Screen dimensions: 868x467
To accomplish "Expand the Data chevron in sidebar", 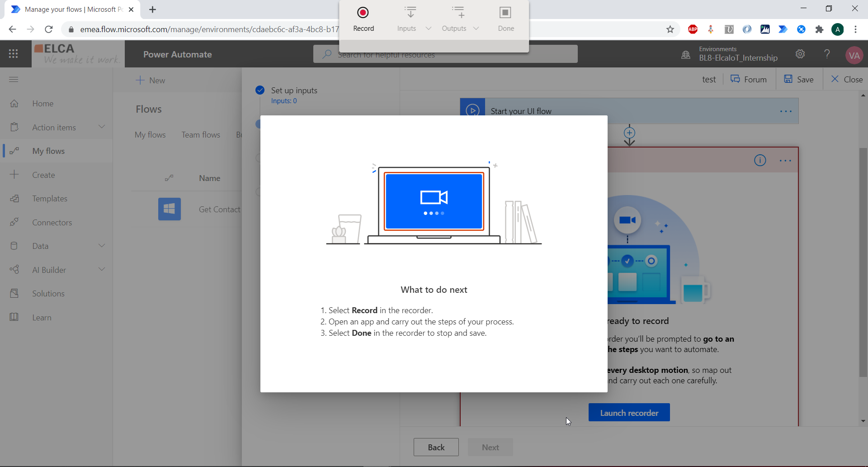I will [x=102, y=245].
